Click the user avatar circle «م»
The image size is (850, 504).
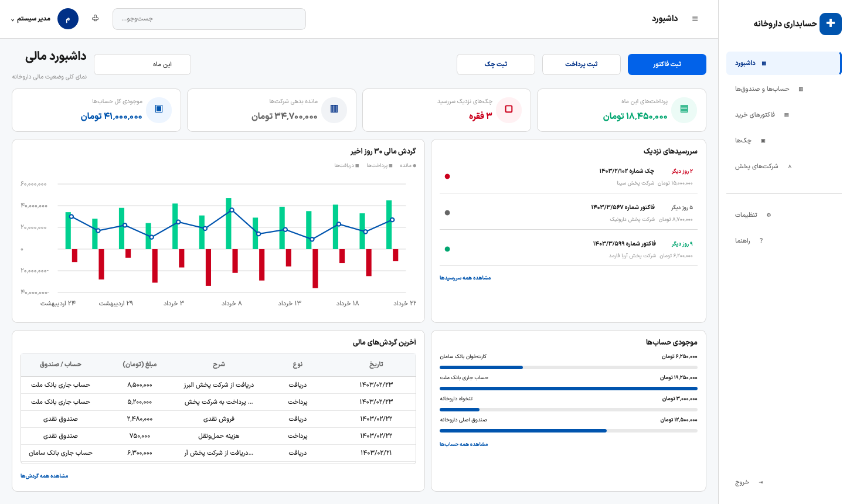click(x=68, y=19)
